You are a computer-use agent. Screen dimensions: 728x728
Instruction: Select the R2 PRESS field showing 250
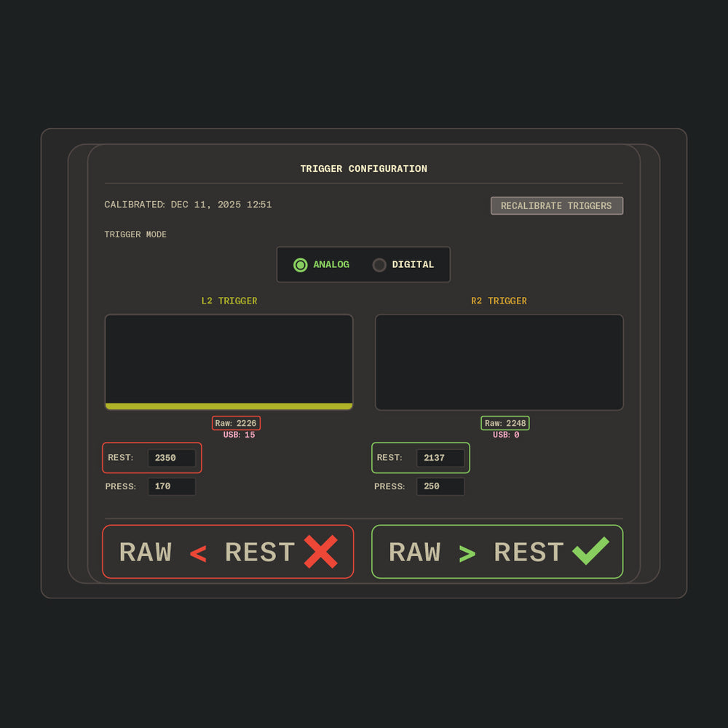click(440, 486)
